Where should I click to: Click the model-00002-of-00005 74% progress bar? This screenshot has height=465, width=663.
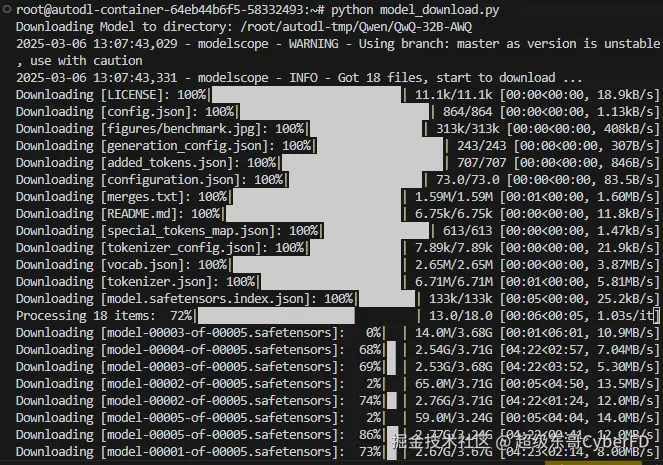(392, 401)
